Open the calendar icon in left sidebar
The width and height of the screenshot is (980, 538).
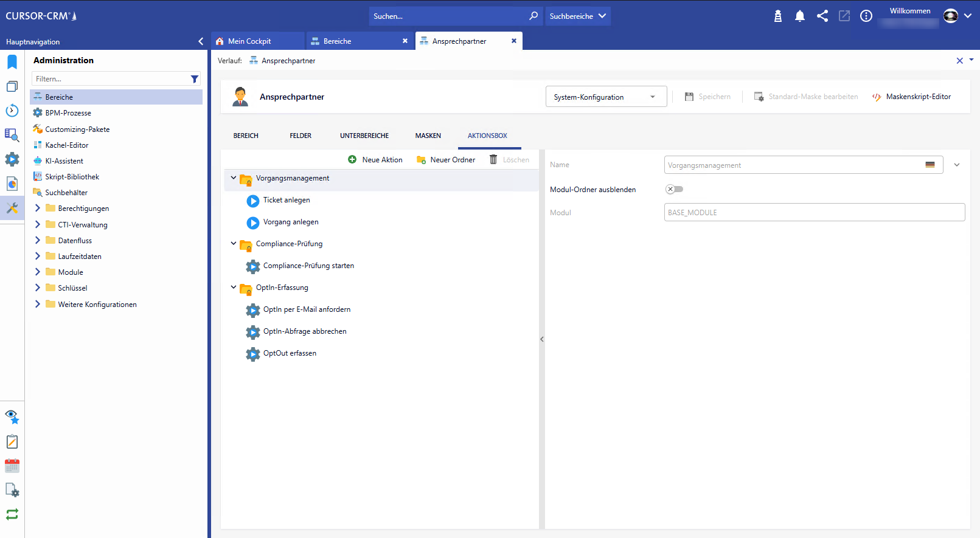coord(12,466)
